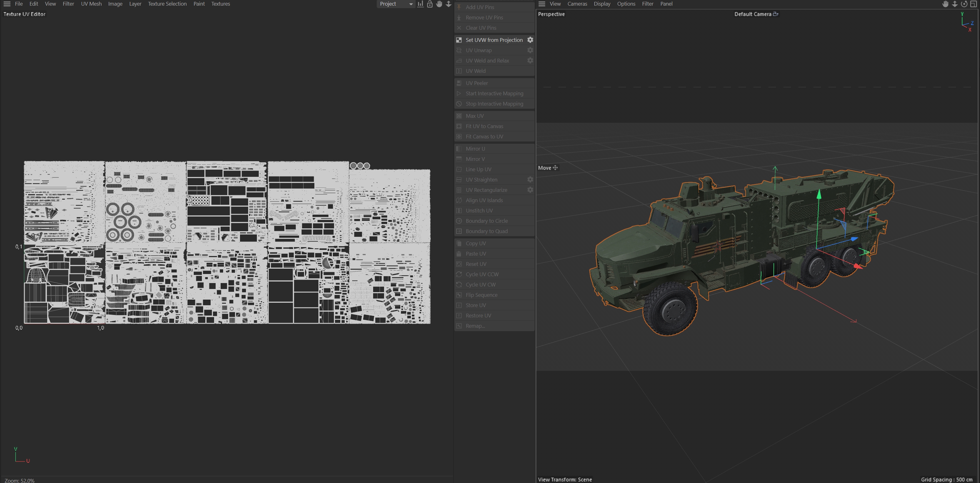The height and width of the screenshot is (483, 980).
Task: Open the Project dropdown
Action: click(396, 4)
